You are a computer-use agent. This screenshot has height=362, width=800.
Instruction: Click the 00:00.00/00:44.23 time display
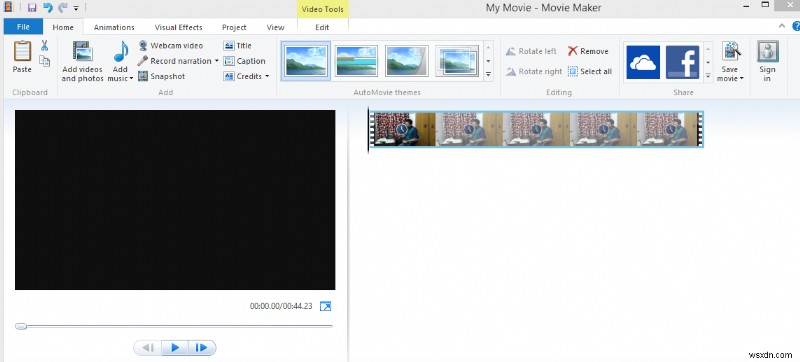tap(281, 306)
